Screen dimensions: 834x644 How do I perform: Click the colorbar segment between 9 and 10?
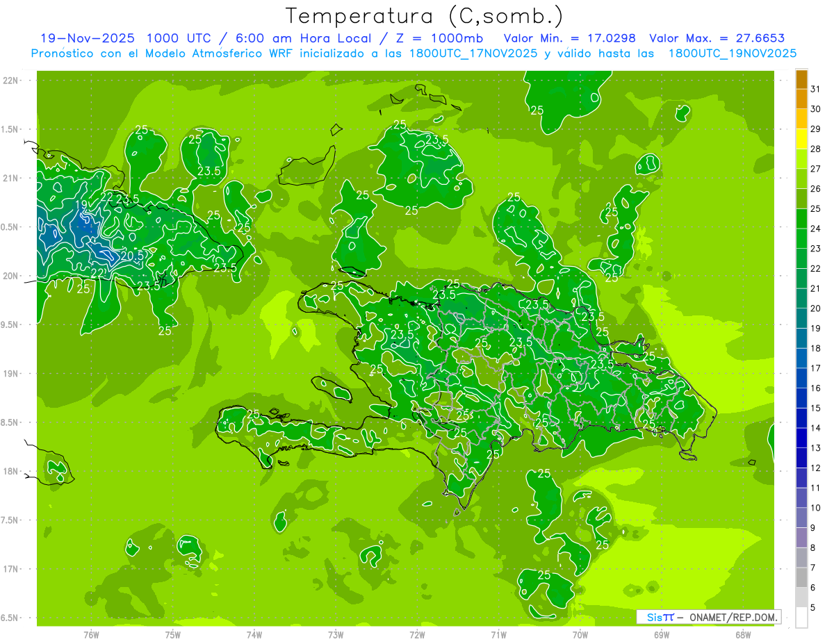[x=801, y=518]
